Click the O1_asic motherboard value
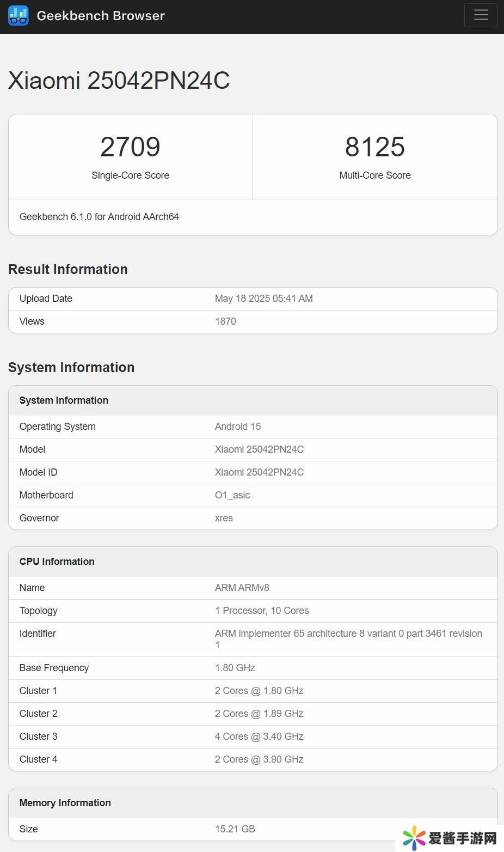Screen dimensions: 504x852 point(232,495)
